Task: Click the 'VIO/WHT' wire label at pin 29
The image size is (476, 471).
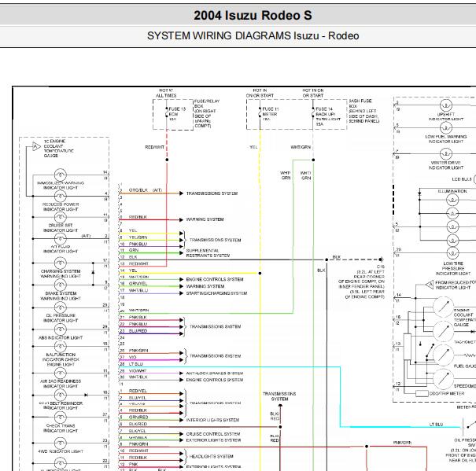Action: (138, 370)
